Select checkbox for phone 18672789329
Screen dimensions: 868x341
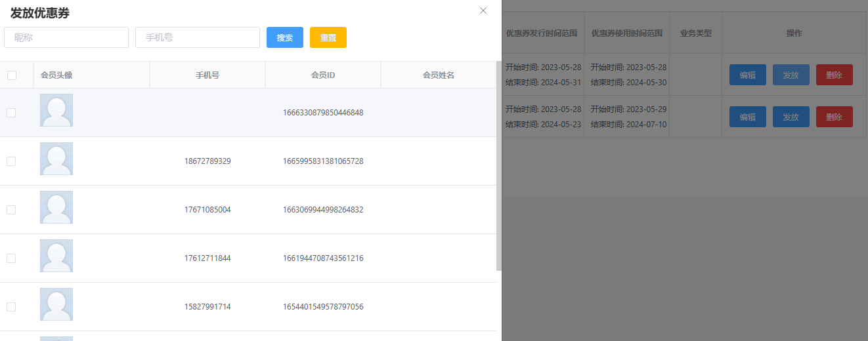point(11,161)
